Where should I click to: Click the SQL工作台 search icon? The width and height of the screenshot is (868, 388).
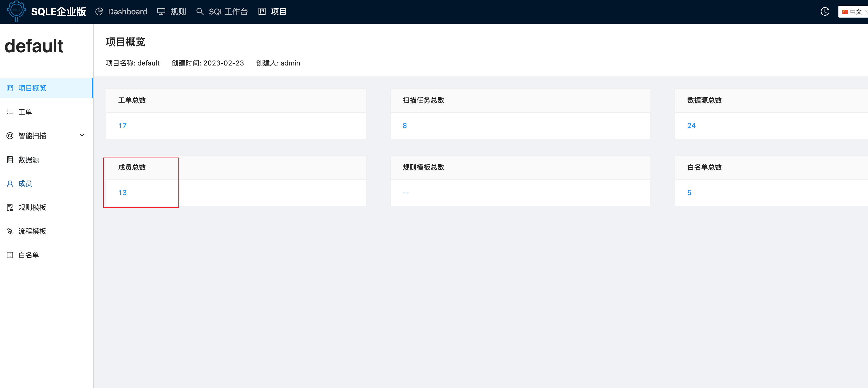[200, 12]
